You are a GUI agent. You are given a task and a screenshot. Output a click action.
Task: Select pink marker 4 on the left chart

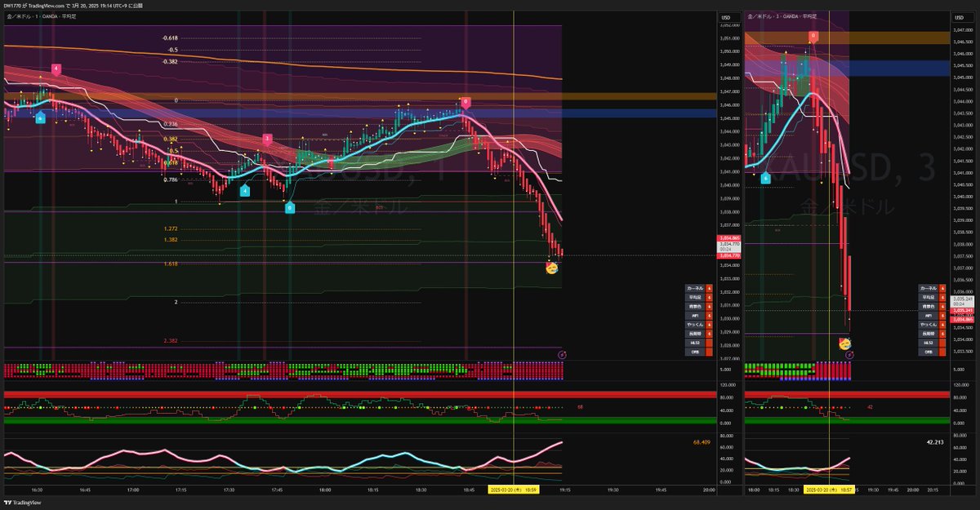click(56, 69)
